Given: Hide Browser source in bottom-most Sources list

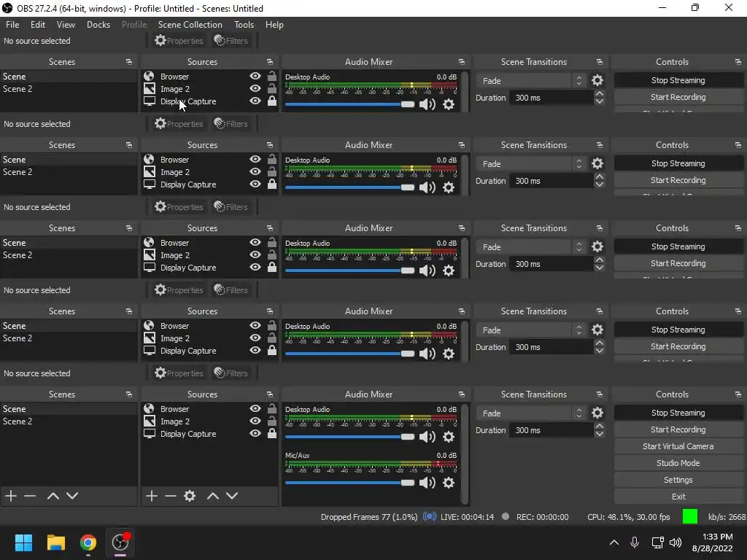Looking at the screenshot, I should coord(255,408).
